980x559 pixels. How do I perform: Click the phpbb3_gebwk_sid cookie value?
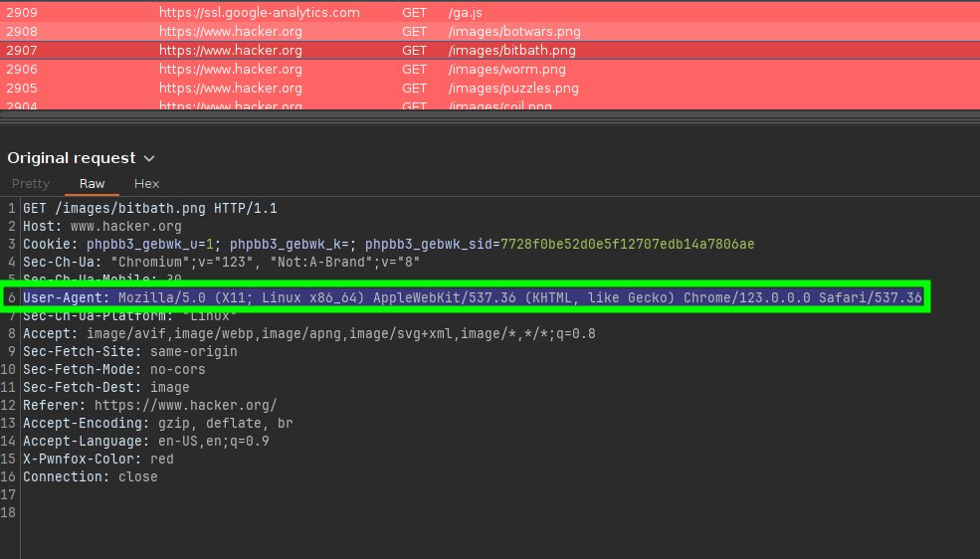(x=628, y=245)
